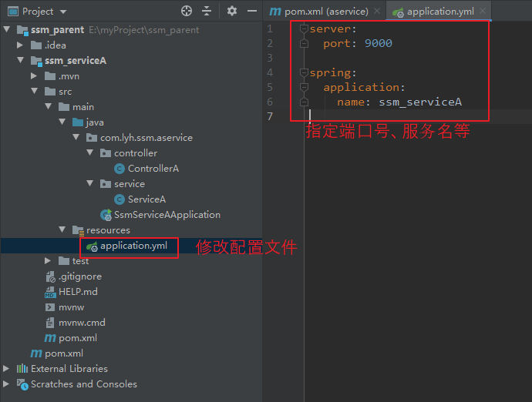Expand the test folder
532x402 pixels.
tap(48, 260)
